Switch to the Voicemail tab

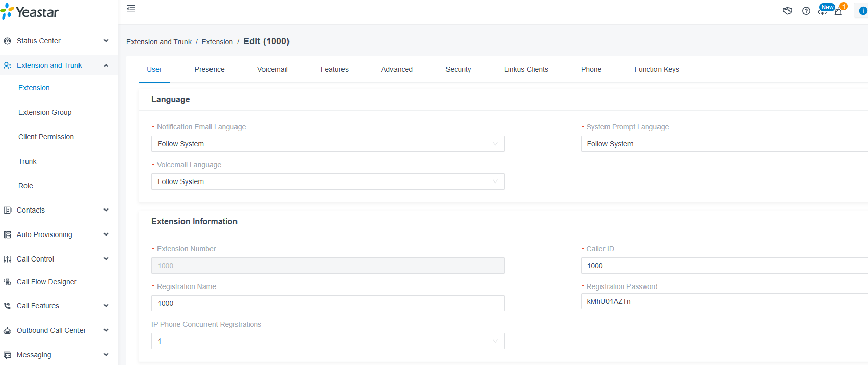click(273, 69)
